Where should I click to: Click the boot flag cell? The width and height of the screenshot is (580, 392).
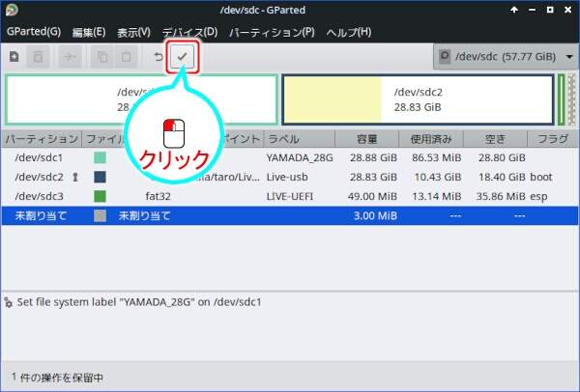pyautogui.click(x=541, y=177)
